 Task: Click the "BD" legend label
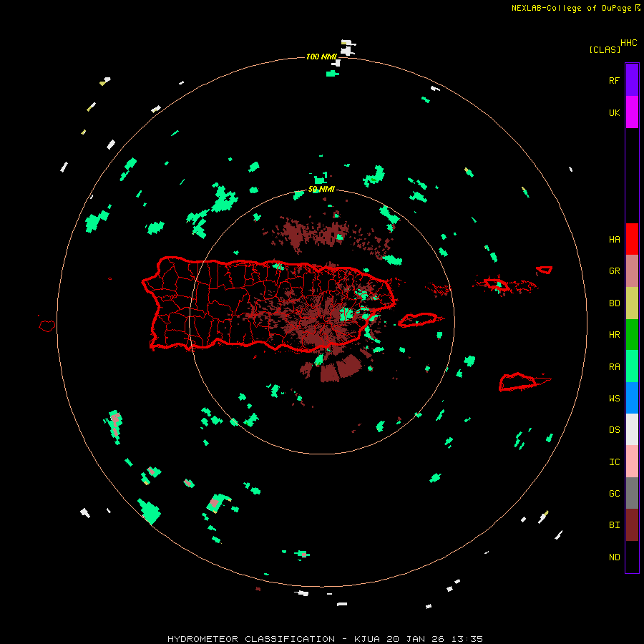[x=614, y=303]
